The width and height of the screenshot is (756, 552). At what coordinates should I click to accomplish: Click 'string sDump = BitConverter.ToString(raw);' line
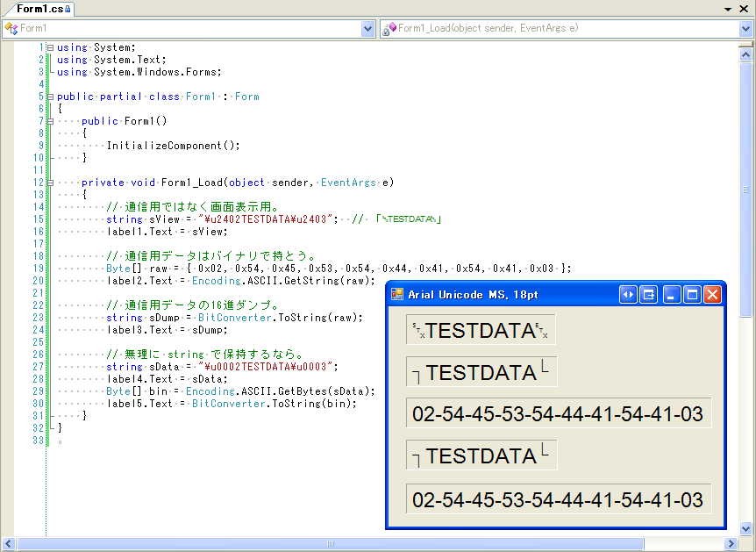click(x=235, y=318)
